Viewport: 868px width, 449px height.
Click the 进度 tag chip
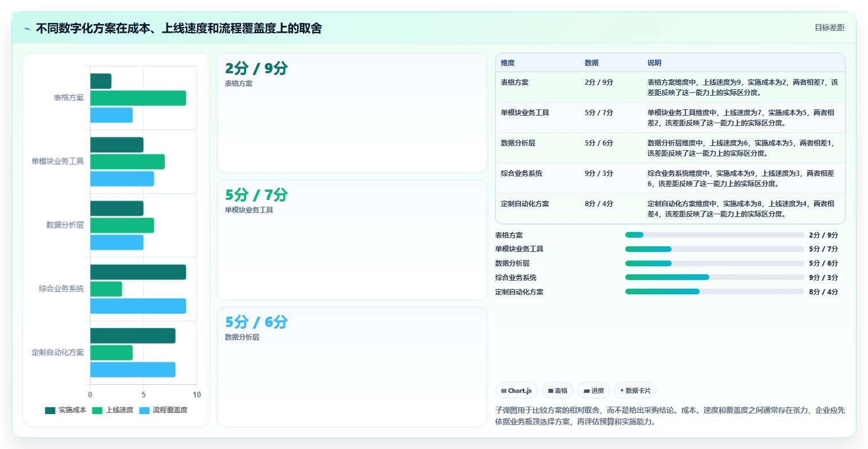click(594, 391)
